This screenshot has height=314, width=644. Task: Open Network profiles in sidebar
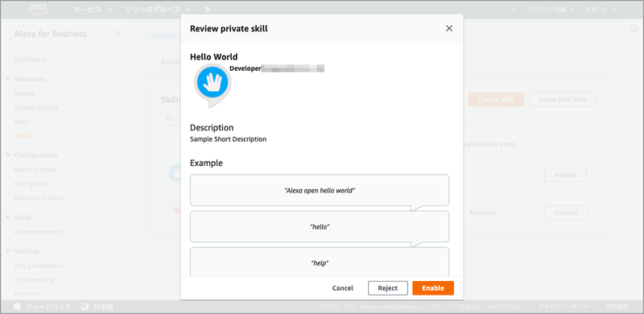(39, 198)
